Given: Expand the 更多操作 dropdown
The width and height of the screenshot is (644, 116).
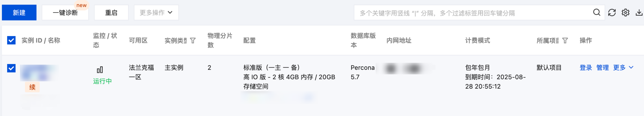Looking at the screenshot, I should (x=156, y=12).
